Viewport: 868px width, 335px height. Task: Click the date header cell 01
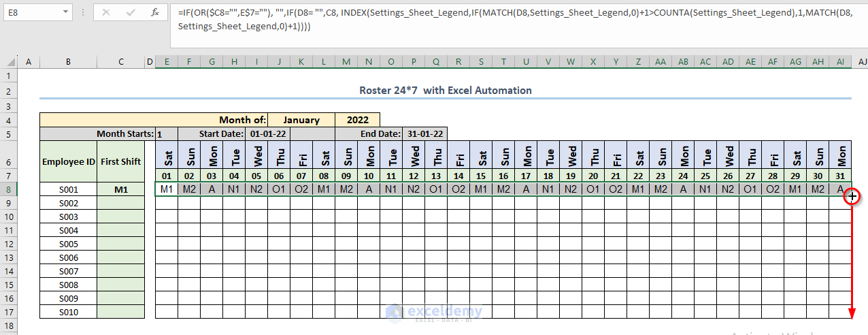tap(167, 176)
